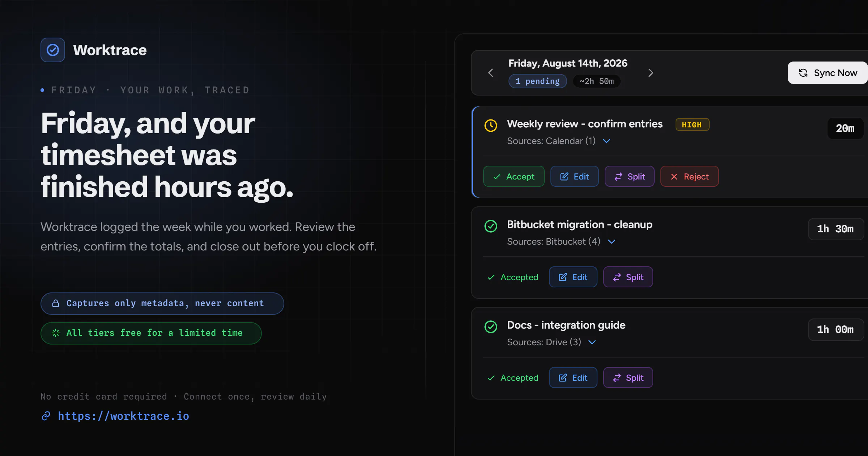Image resolution: width=868 pixels, height=456 pixels.
Task: Click the Worktrace checkmark logo icon
Action: point(53,50)
